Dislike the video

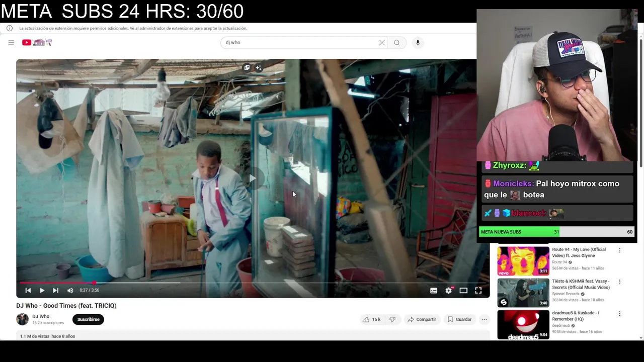pyautogui.click(x=392, y=319)
